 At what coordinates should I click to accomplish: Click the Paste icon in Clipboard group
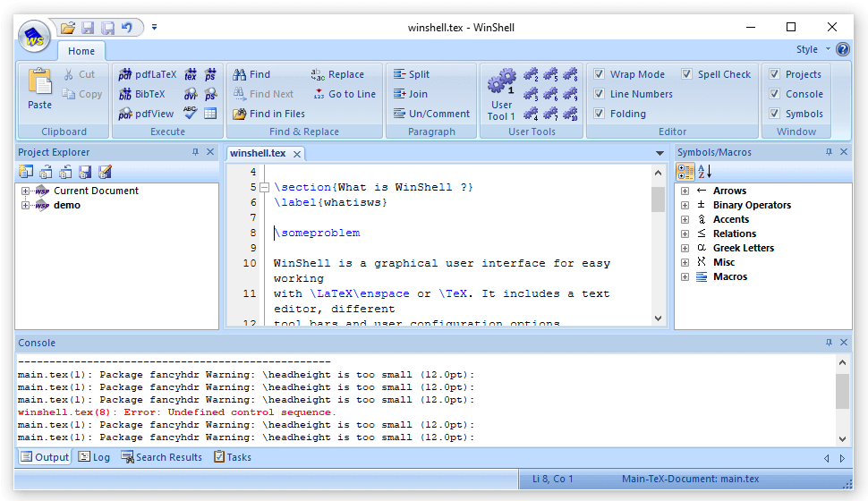click(40, 82)
